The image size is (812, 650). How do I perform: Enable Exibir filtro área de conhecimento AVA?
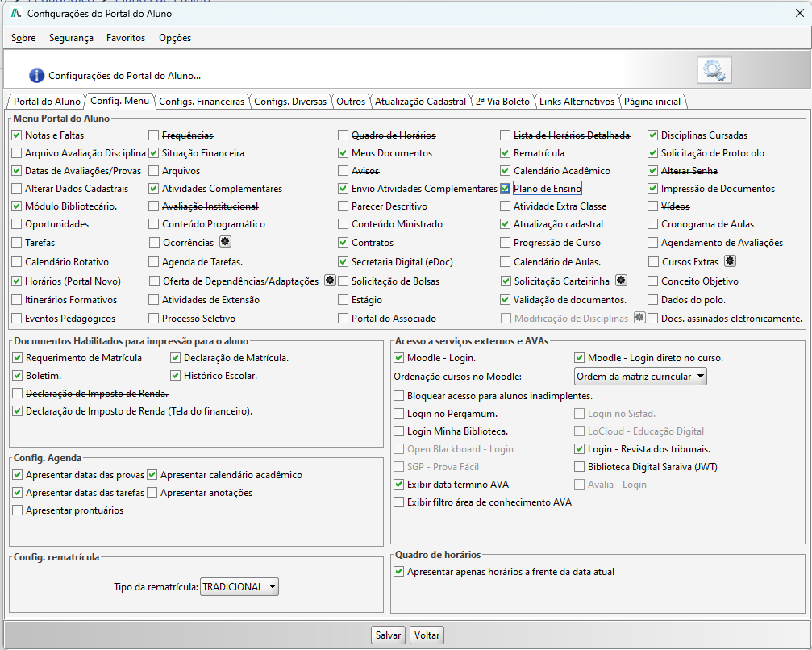point(399,502)
